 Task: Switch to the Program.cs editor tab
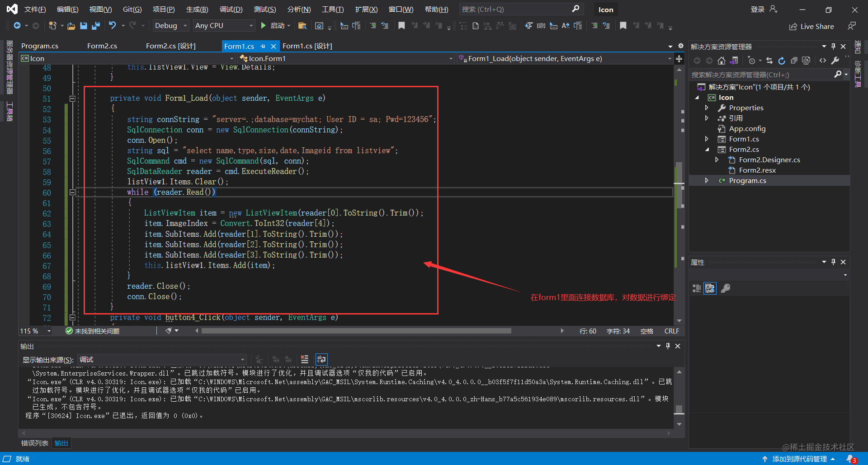click(40, 46)
